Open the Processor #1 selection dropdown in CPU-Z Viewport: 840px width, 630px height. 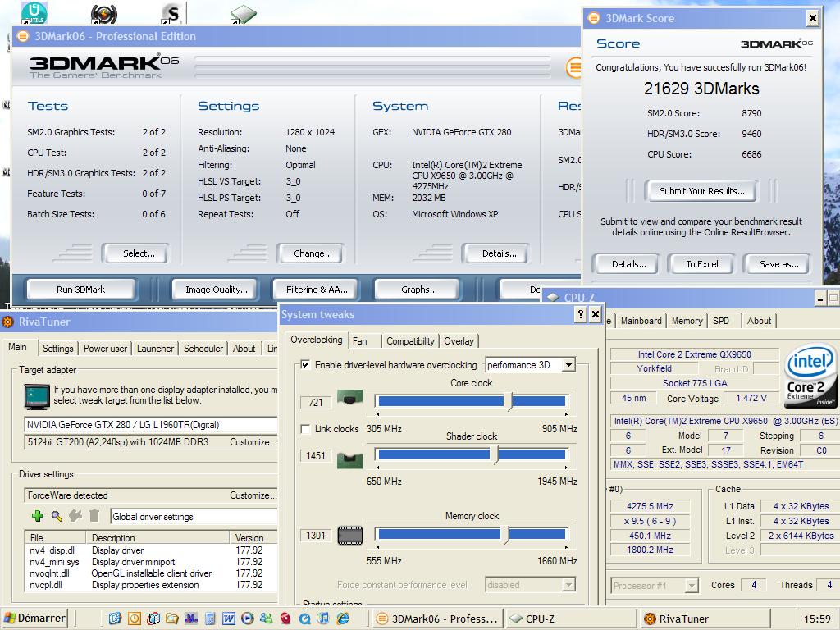click(x=691, y=586)
